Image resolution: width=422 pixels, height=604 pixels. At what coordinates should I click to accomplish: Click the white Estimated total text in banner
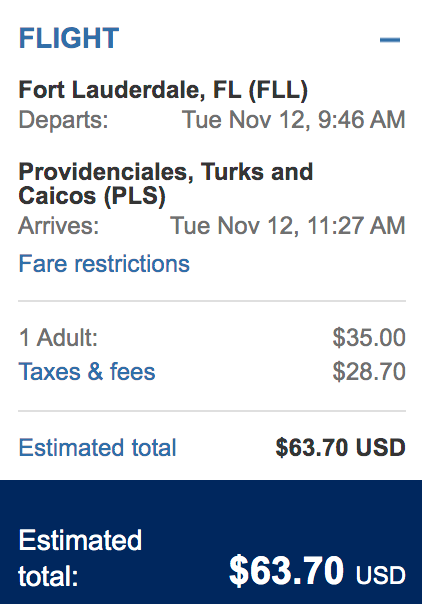(x=80, y=558)
